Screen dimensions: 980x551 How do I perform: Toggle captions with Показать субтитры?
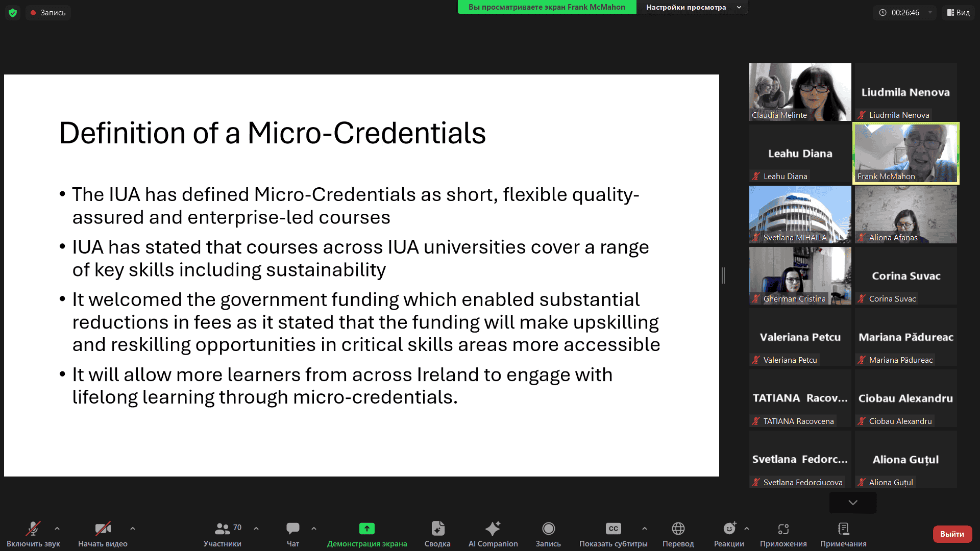click(613, 529)
